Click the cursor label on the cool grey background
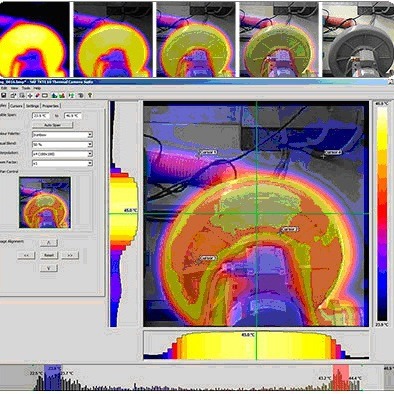394x394 pixels. pos(333,152)
